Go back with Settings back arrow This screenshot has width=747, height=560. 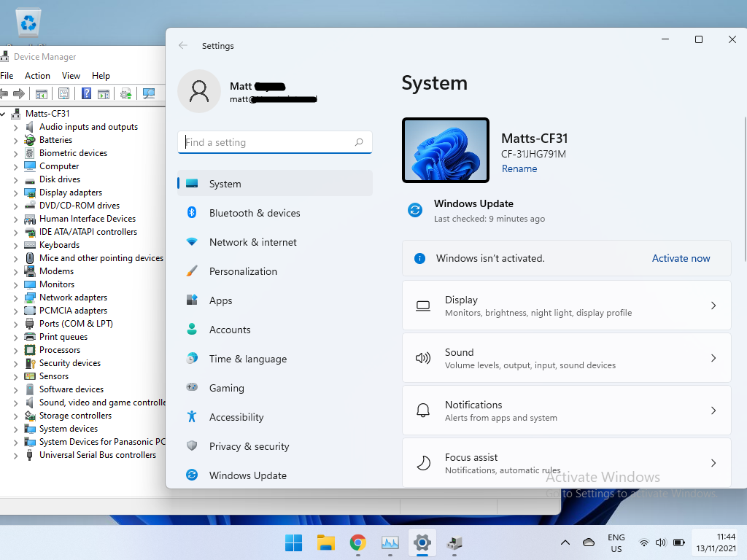coord(183,46)
